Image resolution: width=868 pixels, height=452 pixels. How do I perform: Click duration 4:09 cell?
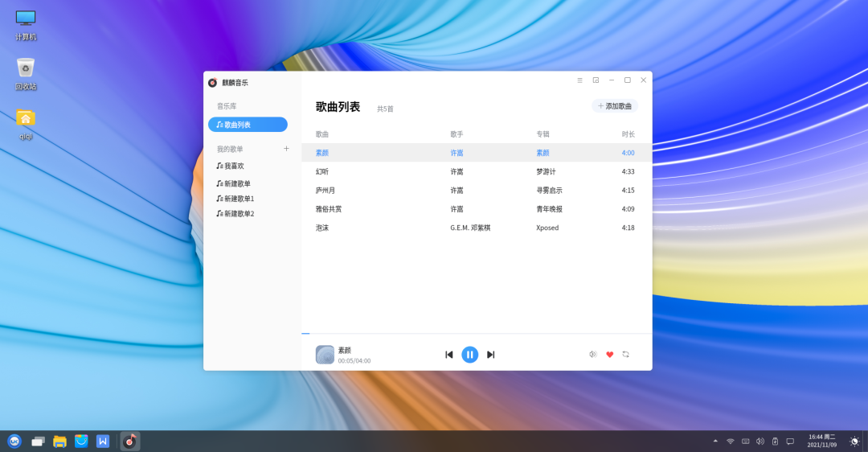click(x=628, y=209)
